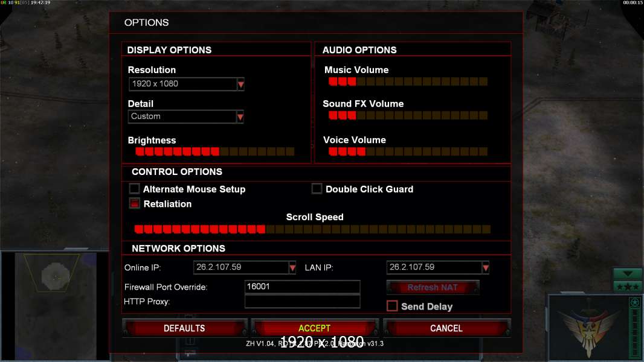Open the Detail dropdown arrow
Screen dimensions: 644x362
(x=240, y=117)
